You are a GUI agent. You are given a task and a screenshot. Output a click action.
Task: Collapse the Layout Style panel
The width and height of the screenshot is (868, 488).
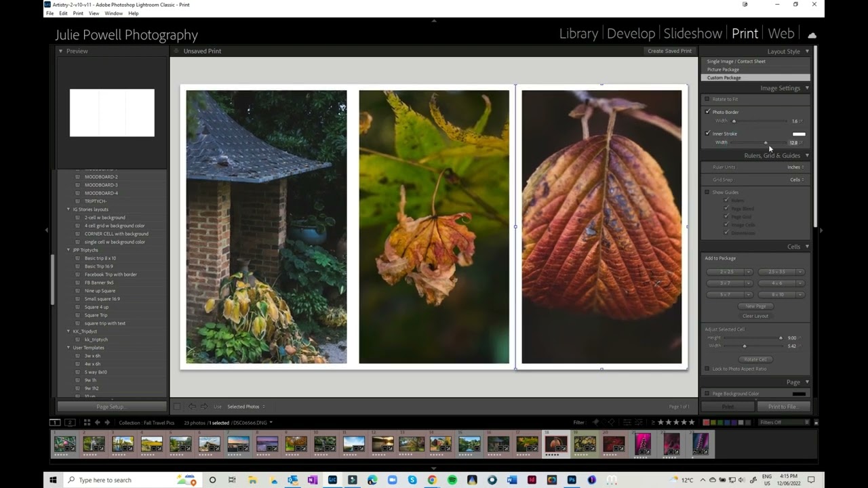(807, 52)
